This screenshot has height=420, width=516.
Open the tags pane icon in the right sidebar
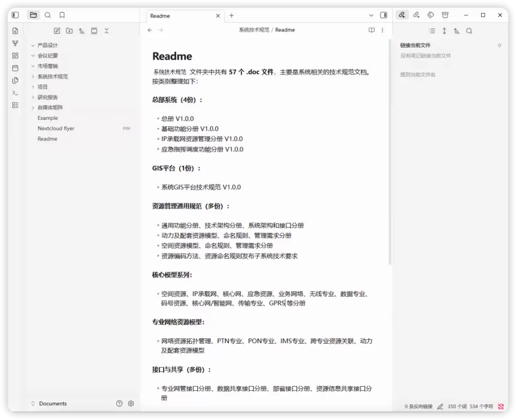click(x=431, y=15)
